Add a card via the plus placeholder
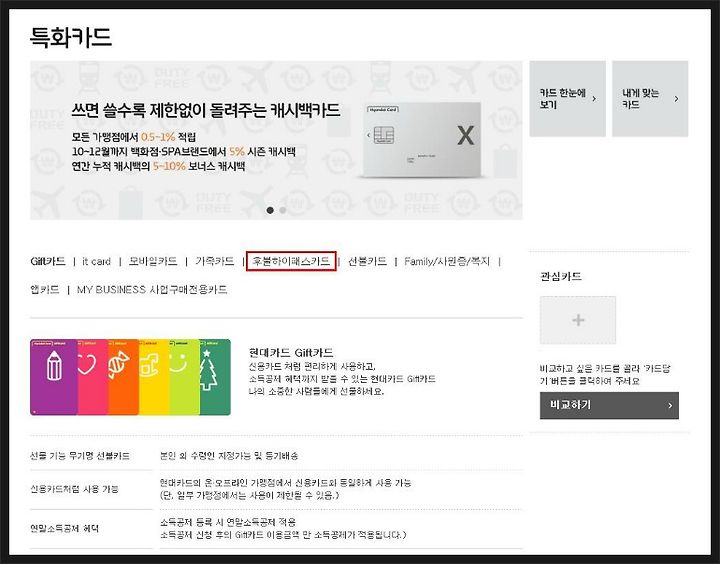The height and width of the screenshot is (564, 720). (x=578, y=320)
